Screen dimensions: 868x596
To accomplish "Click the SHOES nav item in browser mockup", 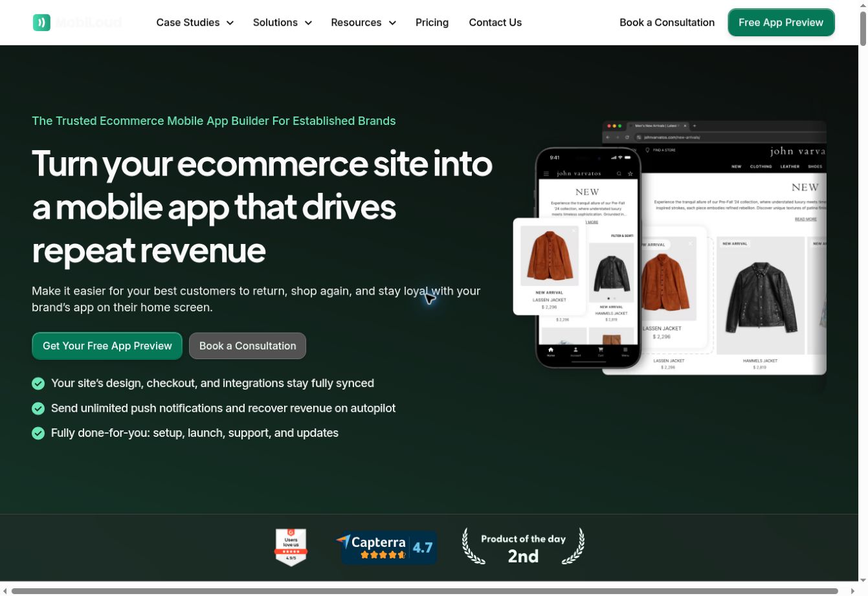I will [x=815, y=166].
